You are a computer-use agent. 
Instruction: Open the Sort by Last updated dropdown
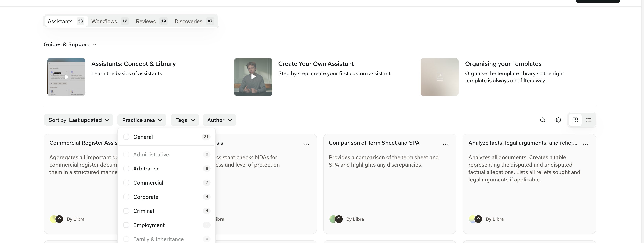pos(79,120)
